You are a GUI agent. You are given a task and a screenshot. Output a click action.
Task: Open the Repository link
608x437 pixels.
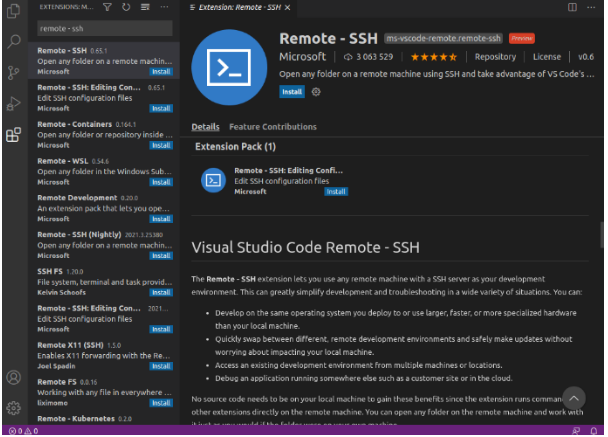(x=495, y=57)
